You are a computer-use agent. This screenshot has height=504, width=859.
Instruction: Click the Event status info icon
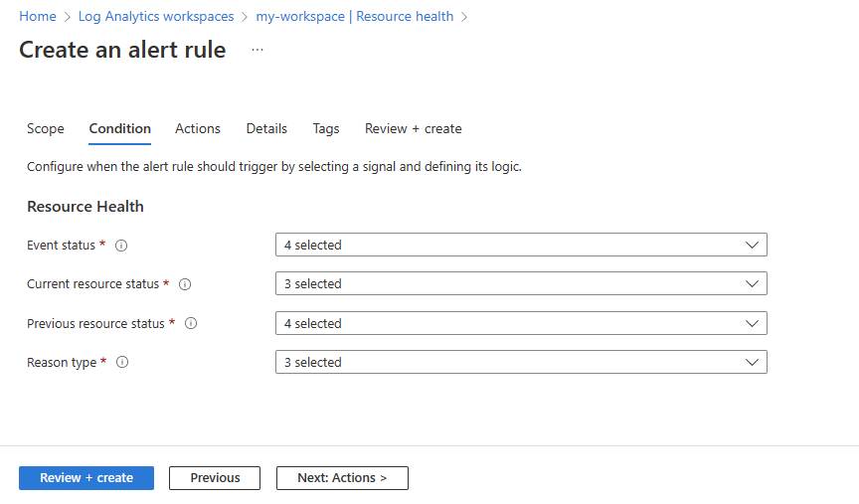point(121,246)
